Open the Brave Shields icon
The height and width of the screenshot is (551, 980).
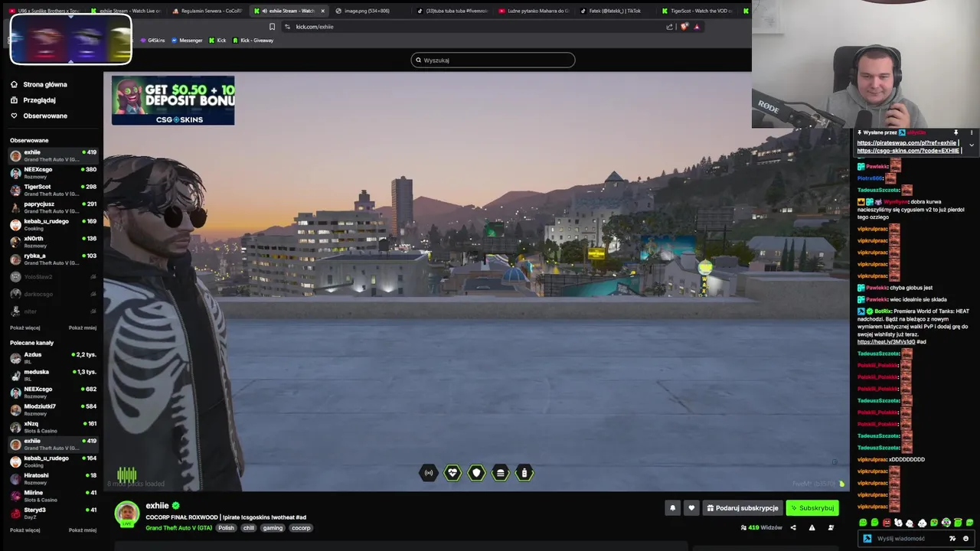[x=684, y=27]
